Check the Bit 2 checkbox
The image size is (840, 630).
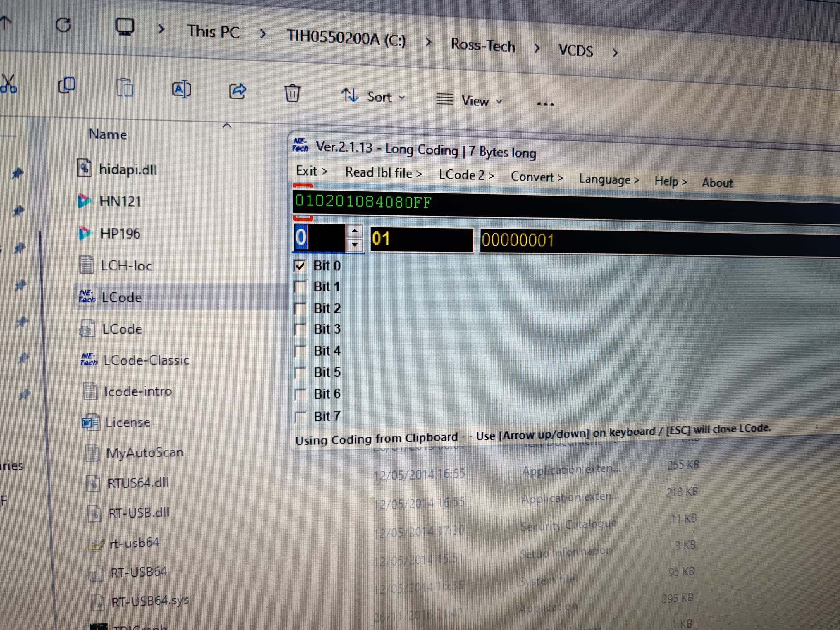[300, 308]
